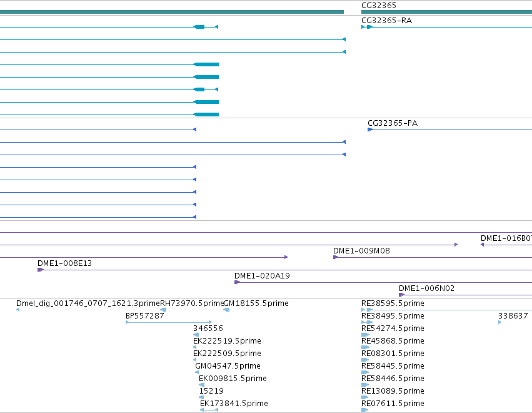Click the EK173841.5prime double-arrow glyph
532x413 pixels.
tap(209, 410)
